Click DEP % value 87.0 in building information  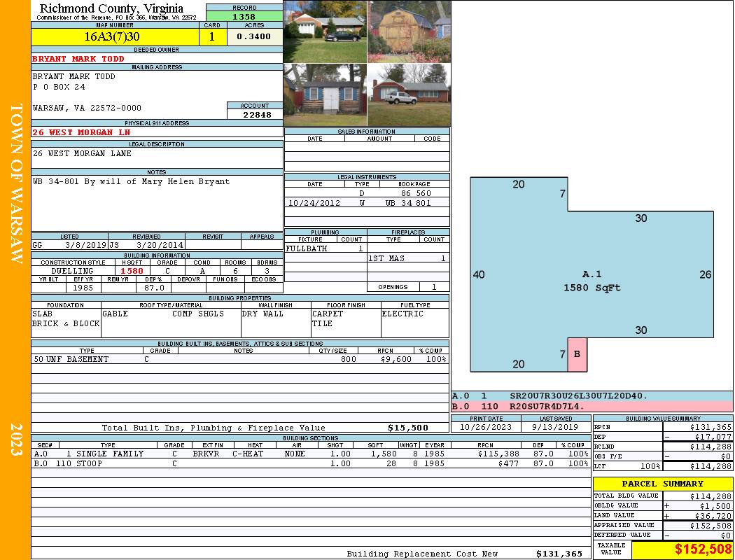click(154, 288)
